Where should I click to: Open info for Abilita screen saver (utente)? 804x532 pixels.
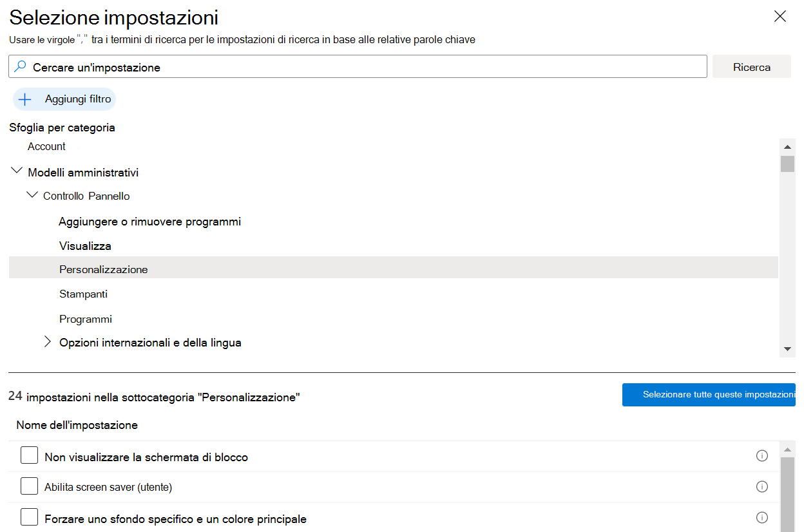pos(762,487)
